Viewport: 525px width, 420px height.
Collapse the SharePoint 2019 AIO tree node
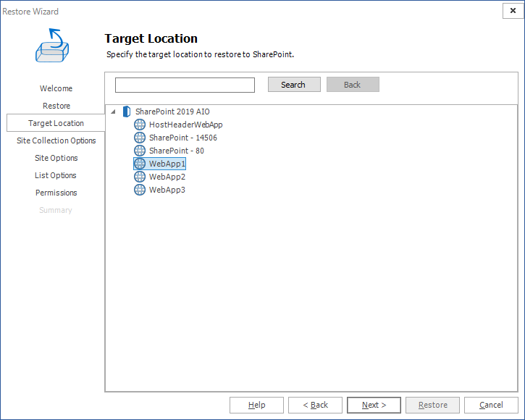(113, 112)
